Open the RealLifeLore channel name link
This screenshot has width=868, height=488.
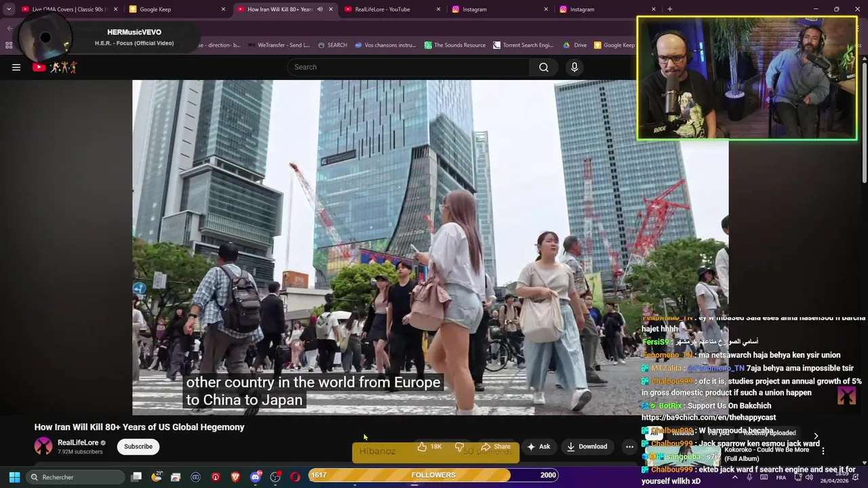tap(78, 443)
